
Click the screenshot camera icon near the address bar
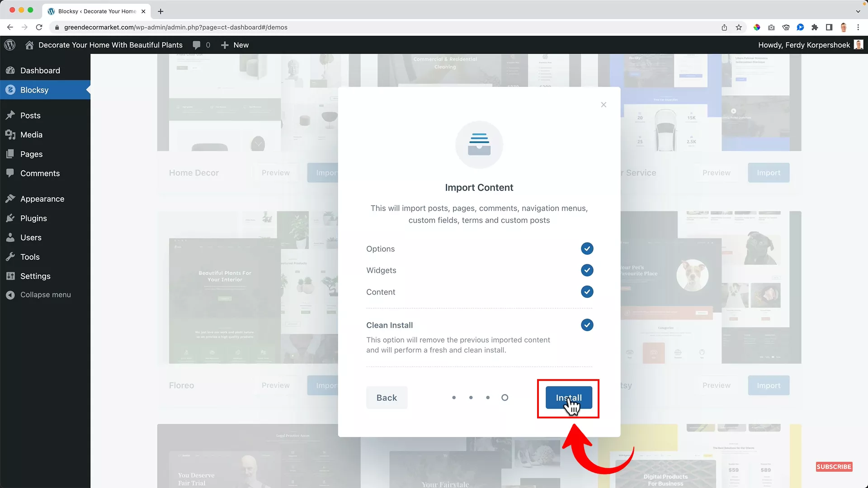coord(771,27)
